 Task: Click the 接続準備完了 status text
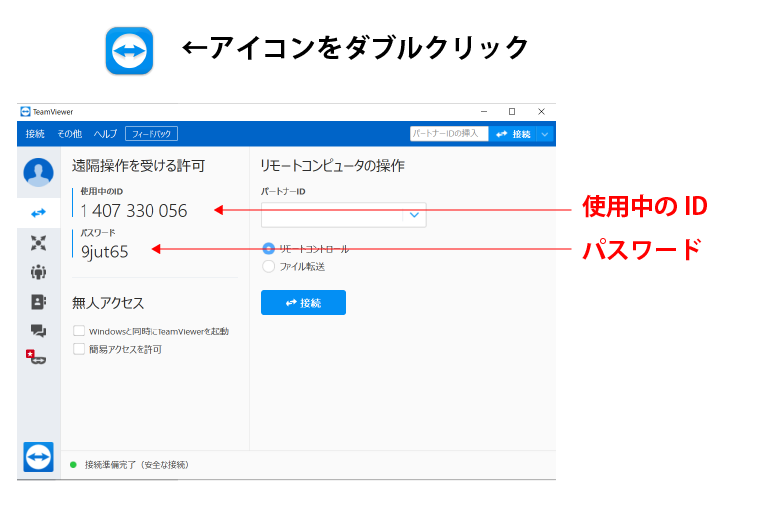(x=137, y=465)
